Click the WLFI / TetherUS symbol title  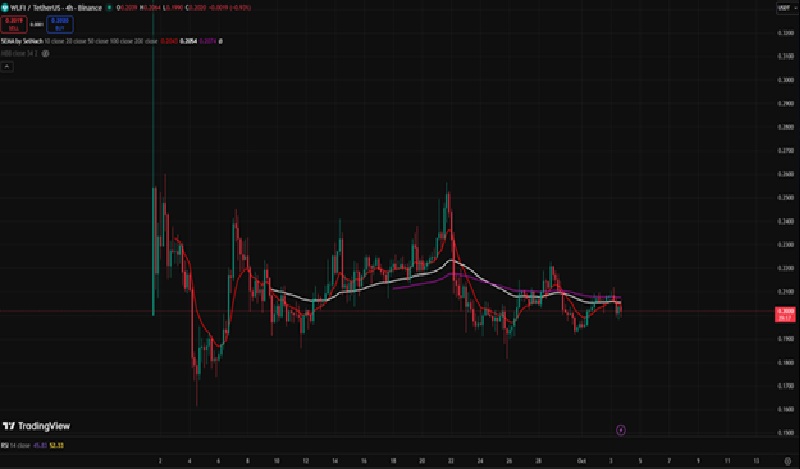click(x=40, y=7)
